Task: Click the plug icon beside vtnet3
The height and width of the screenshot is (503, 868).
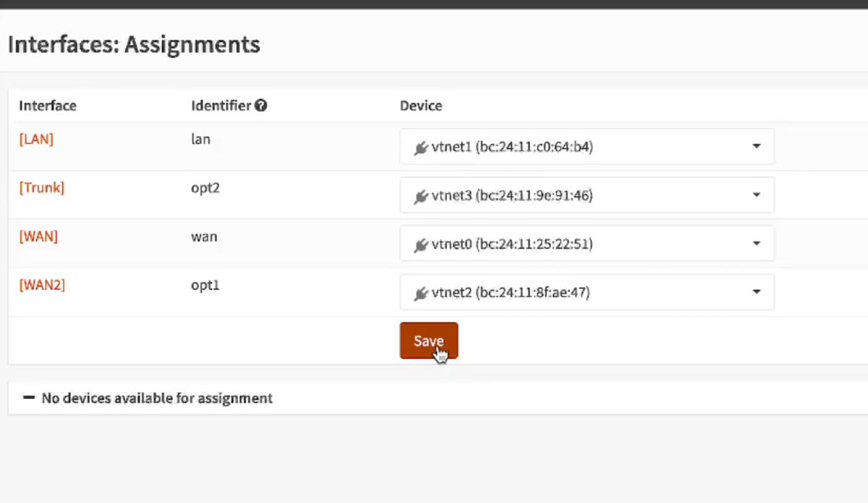Action: (x=421, y=196)
